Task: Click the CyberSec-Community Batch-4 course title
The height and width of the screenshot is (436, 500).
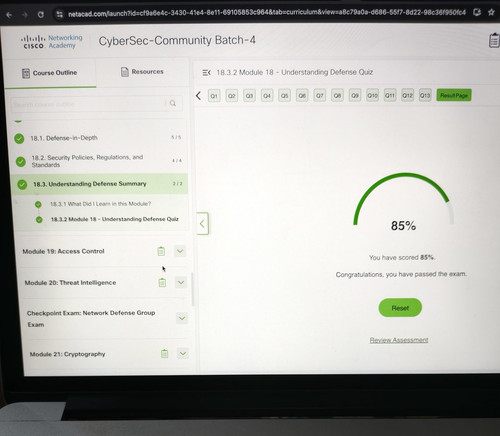Action: click(x=177, y=40)
